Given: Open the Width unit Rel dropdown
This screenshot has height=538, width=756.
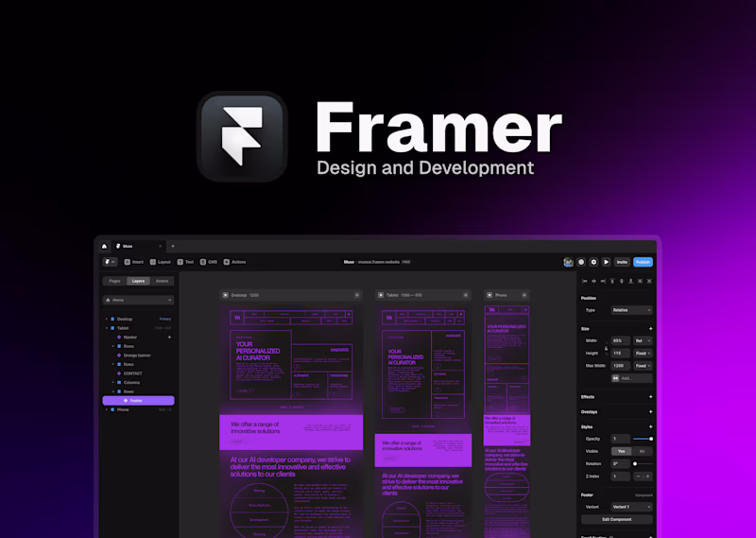Looking at the screenshot, I should tap(644, 340).
